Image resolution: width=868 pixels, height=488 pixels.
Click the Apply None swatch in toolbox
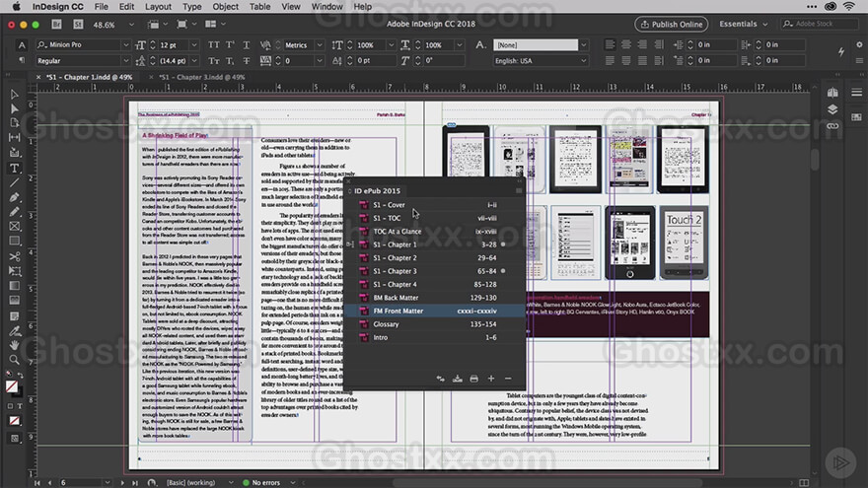point(15,421)
